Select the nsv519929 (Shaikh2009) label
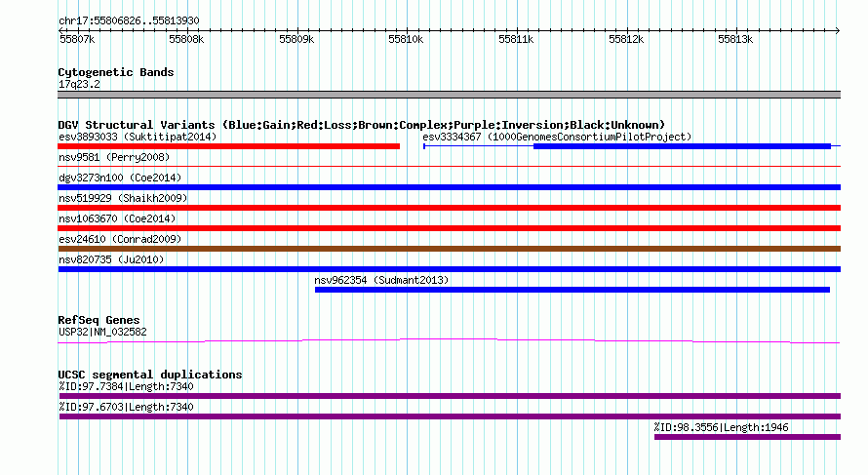The width and height of the screenshot is (868, 475). coord(123,198)
